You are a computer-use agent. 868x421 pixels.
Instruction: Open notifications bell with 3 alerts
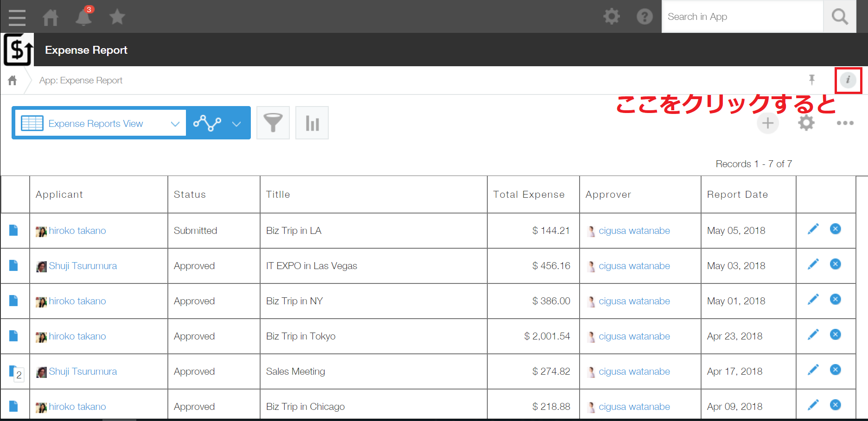83,17
